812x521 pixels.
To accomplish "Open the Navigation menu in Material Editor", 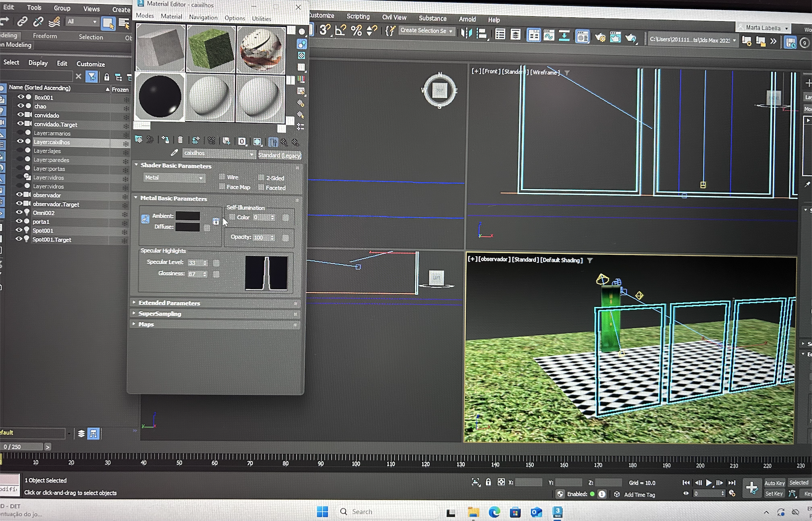I will coord(203,17).
